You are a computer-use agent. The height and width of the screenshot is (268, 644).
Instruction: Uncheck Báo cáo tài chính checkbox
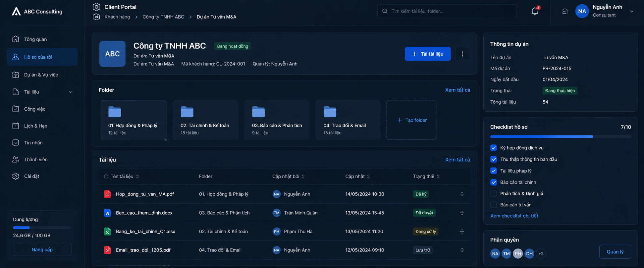click(494, 182)
